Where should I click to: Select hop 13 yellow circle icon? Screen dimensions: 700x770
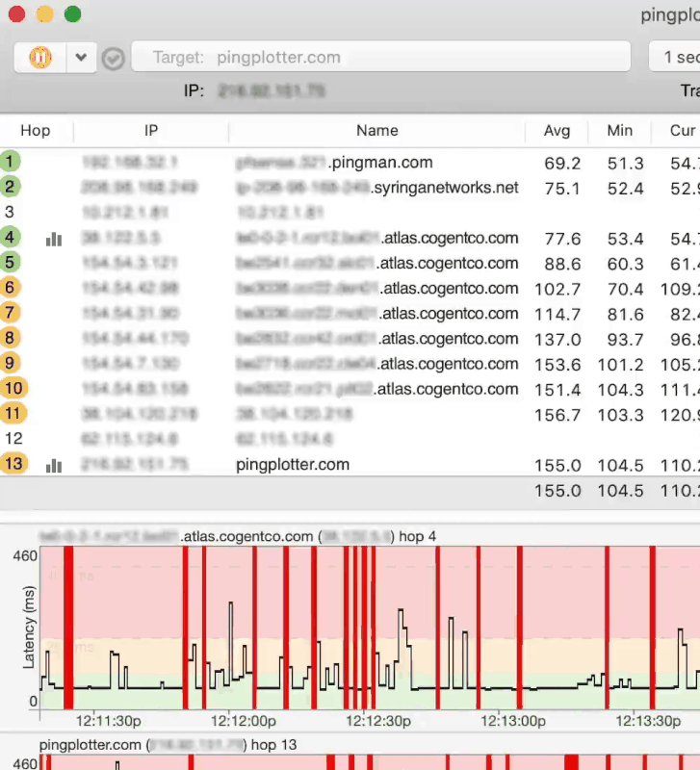tap(13, 464)
